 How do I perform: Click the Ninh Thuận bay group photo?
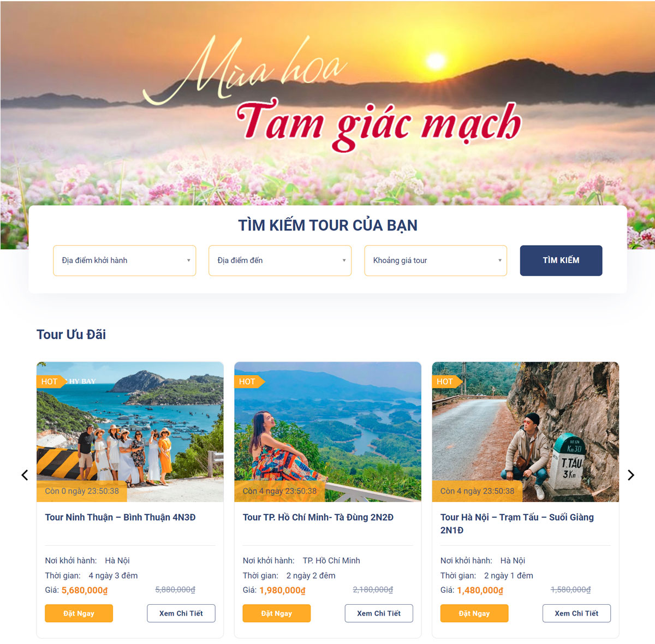[x=130, y=432]
